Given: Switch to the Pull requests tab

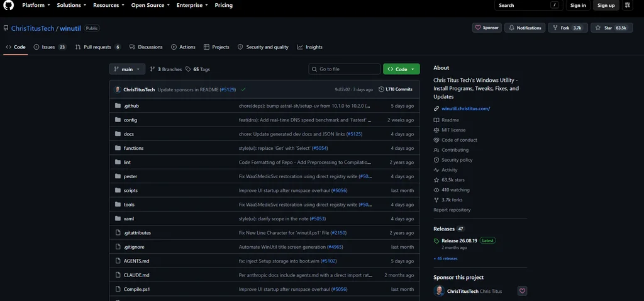Looking at the screenshot, I should [x=97, y=47].
